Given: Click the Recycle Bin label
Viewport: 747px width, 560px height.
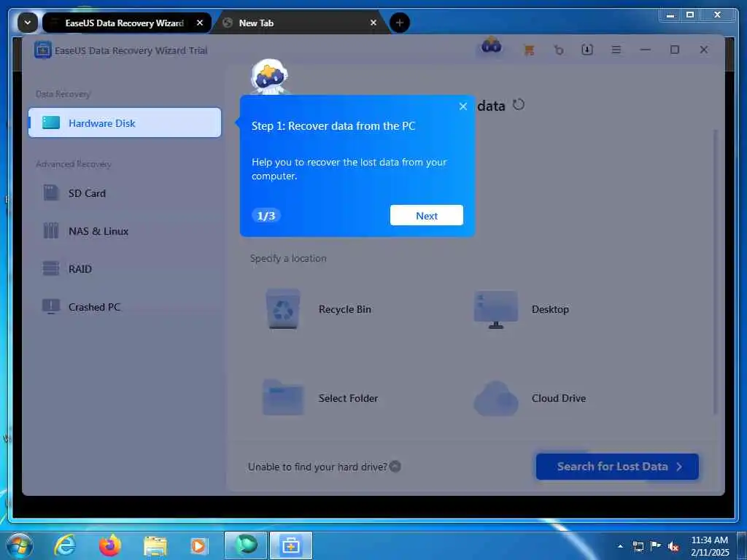Looking at the screenshot, I should [345, 309].
